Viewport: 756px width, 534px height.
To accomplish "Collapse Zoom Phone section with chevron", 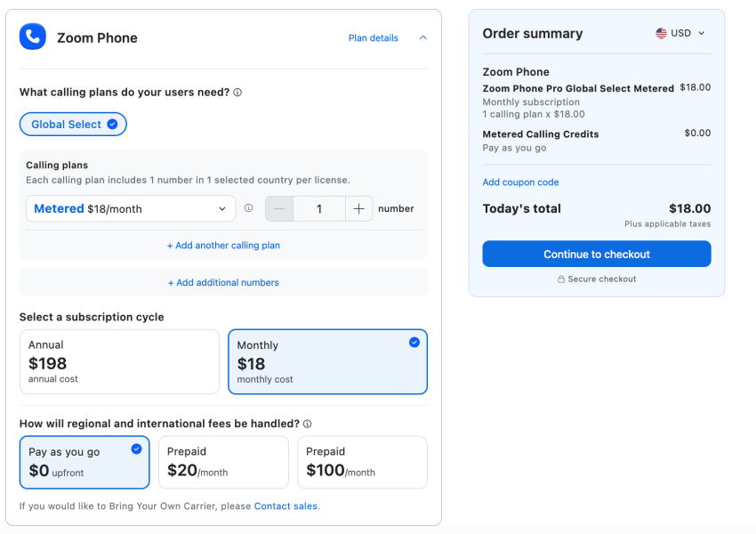I will click(422, 37).
